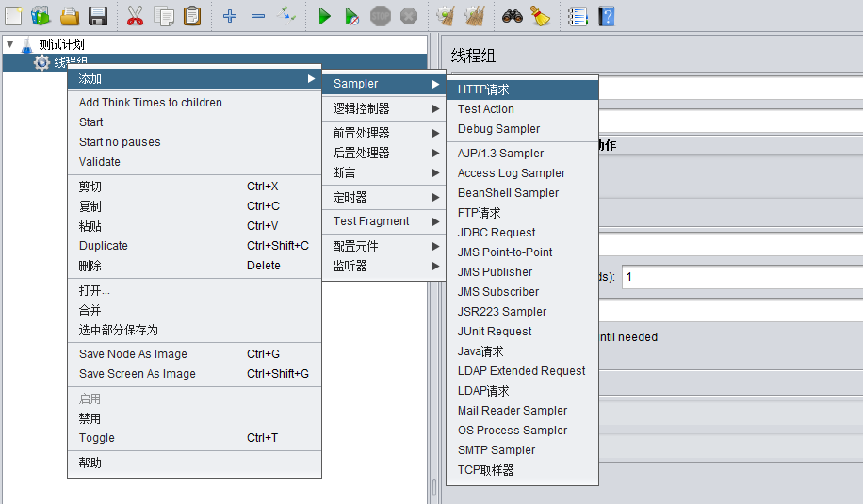Choose JMS Publisher sampler

522,272
